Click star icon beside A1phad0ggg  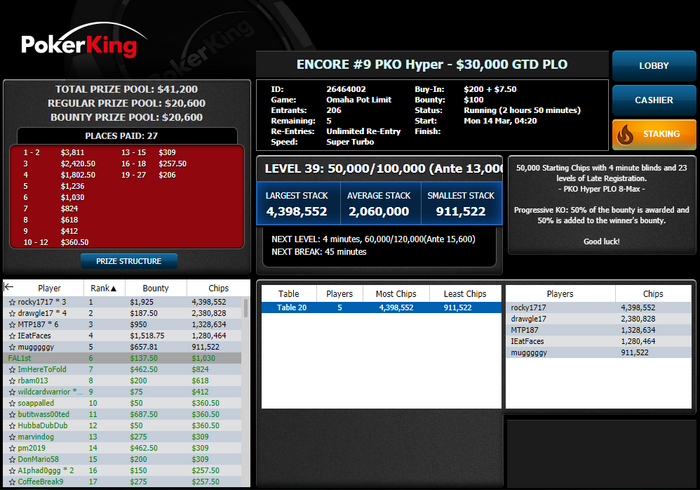point(12,470)
